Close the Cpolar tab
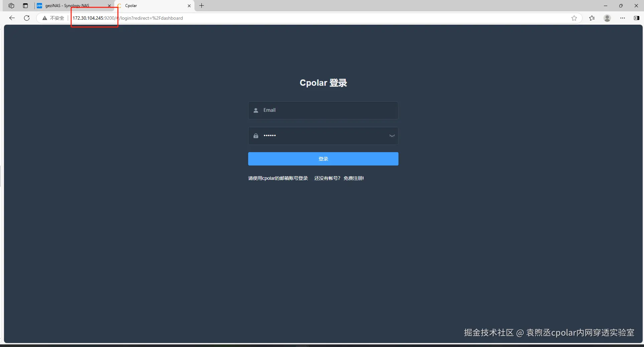The image size is (644, 347). tap(189, 6)
